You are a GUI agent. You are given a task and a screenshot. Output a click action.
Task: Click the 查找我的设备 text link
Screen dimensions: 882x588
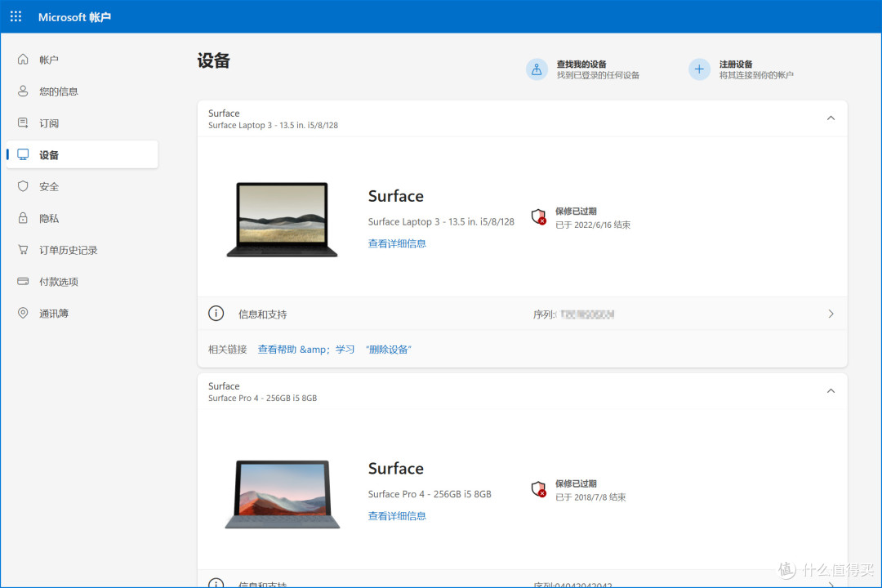[581, 64]
